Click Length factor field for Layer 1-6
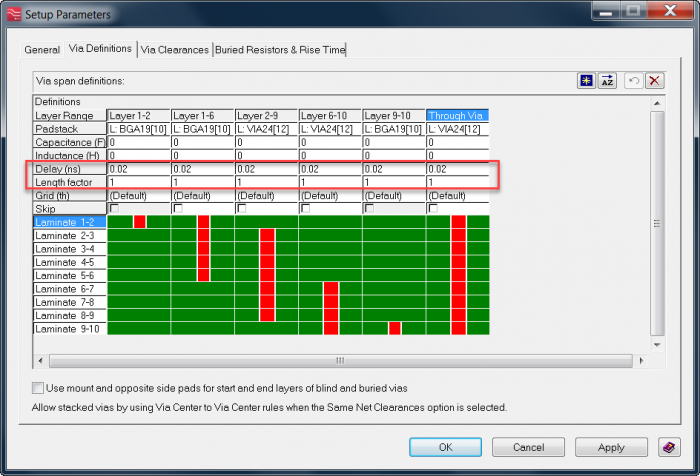The image size is (700, 476). pos(203,182)
